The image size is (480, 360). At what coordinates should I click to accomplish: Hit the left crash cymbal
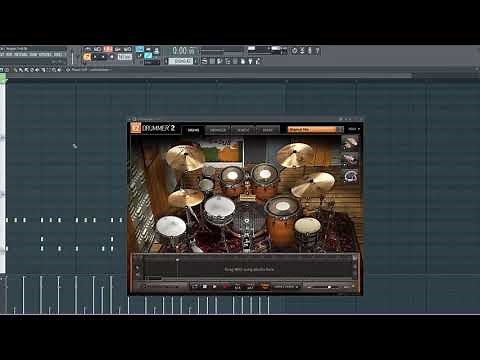tap(185, 158)
